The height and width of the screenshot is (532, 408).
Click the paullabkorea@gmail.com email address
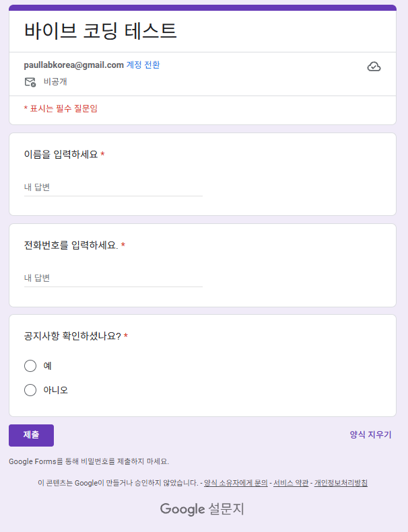tap(74, 65)
